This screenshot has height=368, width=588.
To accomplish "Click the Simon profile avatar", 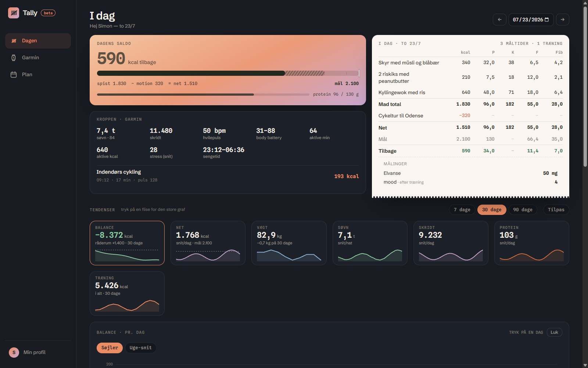I will click(14, 353).
